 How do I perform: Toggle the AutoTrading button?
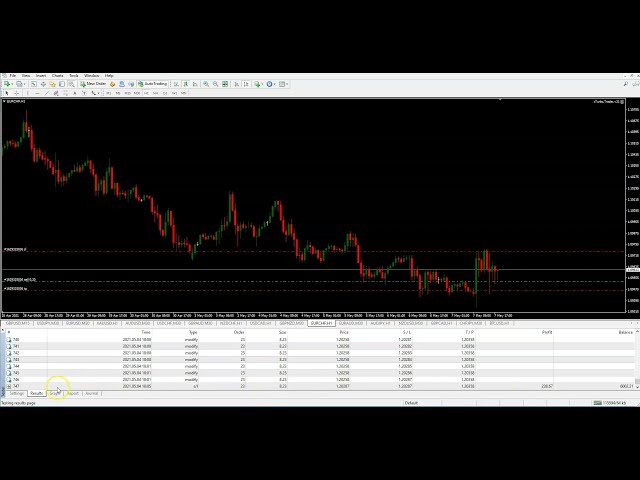153,84
